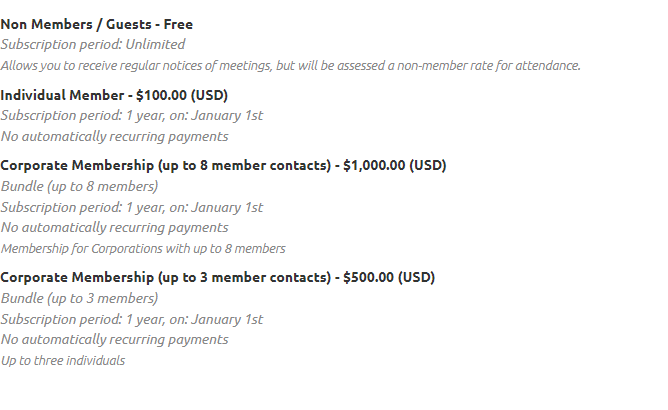Click the '$100.00 (USD)' price text
The image size is (668, 410).
(182, 95)
